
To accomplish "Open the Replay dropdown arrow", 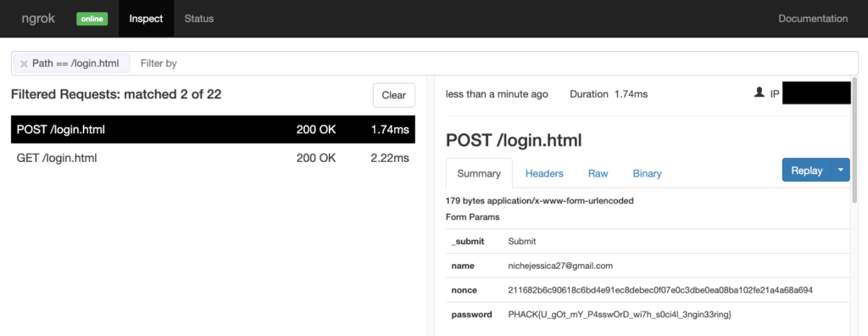I will pos(841,171).
